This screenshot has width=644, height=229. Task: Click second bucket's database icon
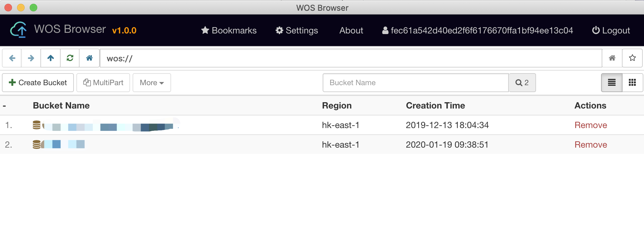coord(37,144)
